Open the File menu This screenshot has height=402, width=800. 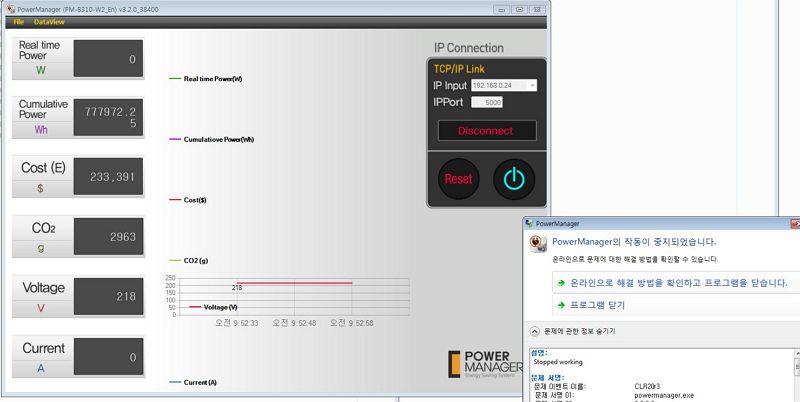[x=18, y=22]
